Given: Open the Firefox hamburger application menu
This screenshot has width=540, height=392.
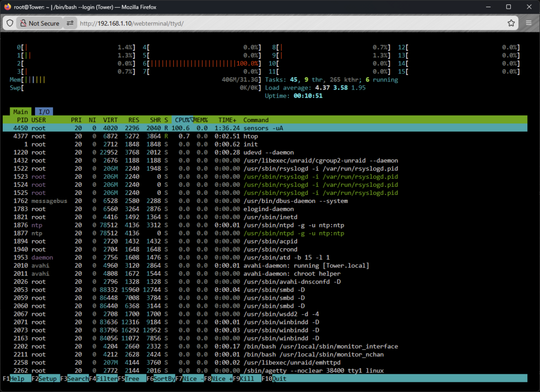Looking at the screenshot, I should pyautogui.click(x=529, y=23).
